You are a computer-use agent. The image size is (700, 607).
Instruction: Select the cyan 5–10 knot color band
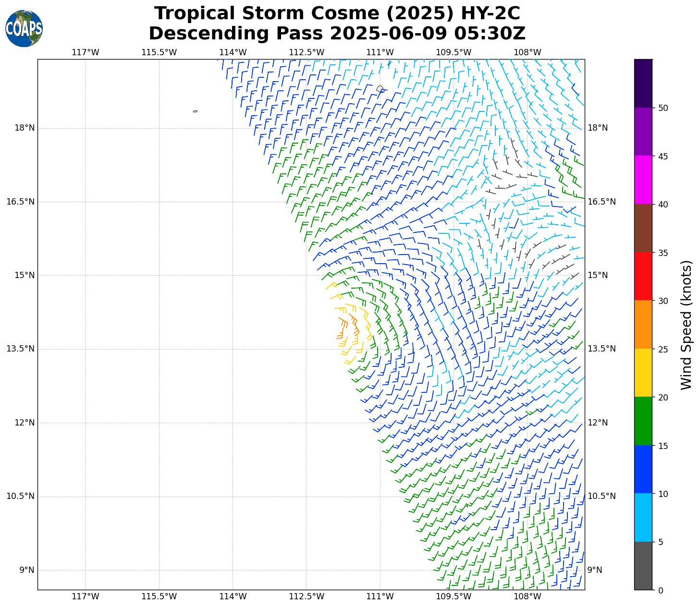click(643, 517)
